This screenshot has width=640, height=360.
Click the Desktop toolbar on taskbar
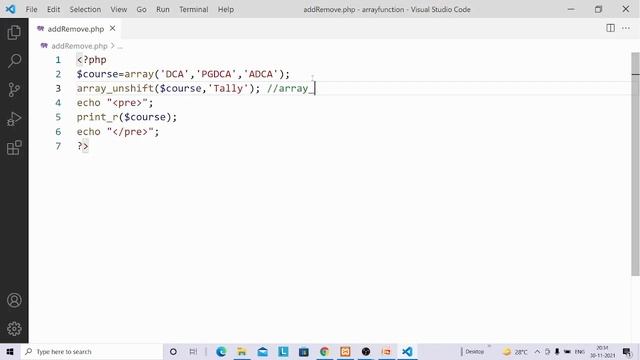tap(474, 351)
